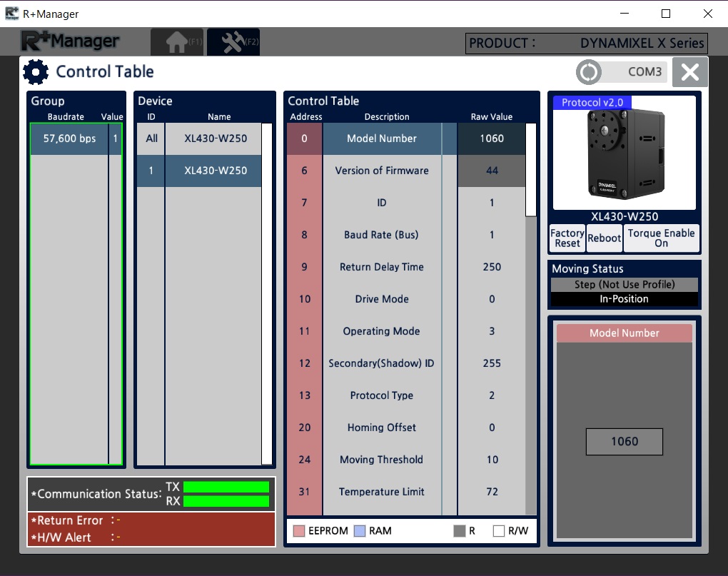
Task: Select the Secondary(Shadow) ID row
Action: point(406,363)
